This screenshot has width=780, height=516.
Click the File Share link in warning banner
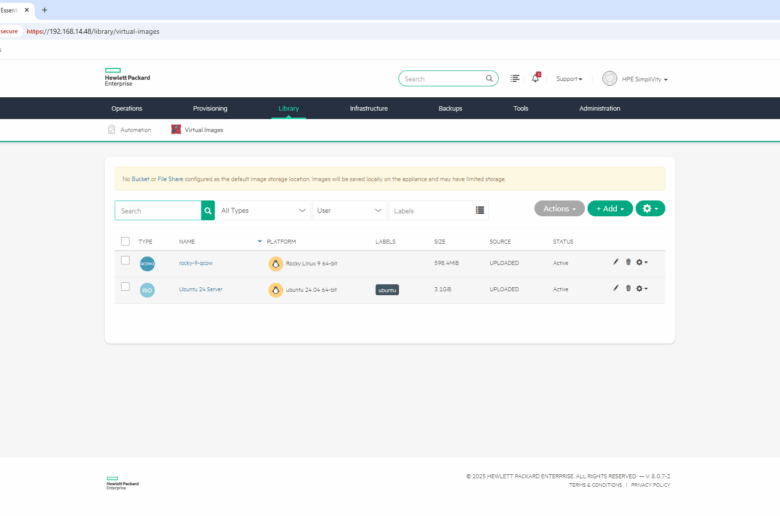[169, 179]
